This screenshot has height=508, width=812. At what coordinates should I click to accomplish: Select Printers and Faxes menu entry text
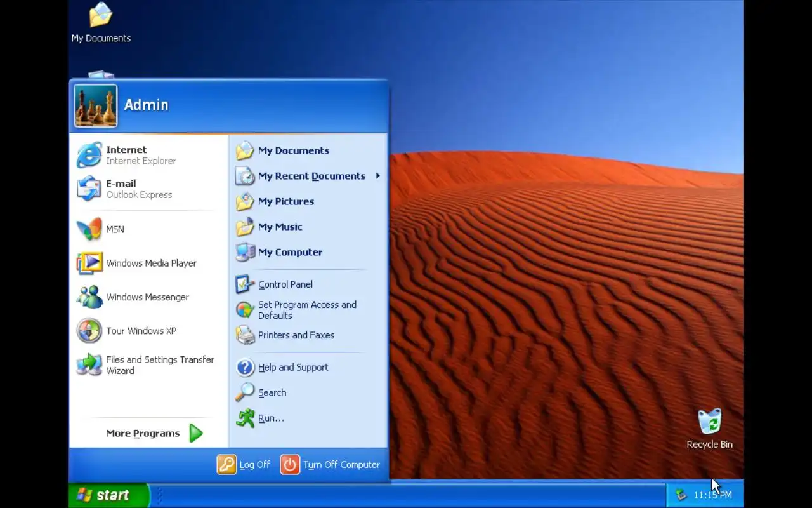pos(296,335)
